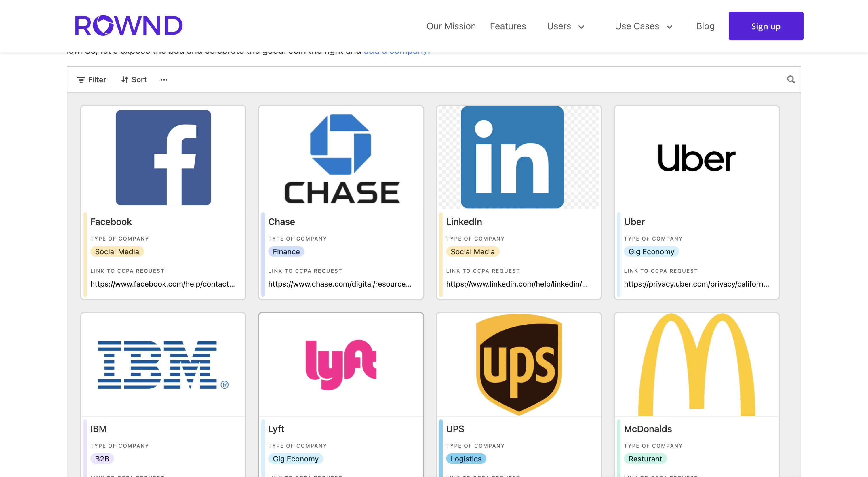The width and height of the screenshot is (868, 477).
Task: Click the Facebook logo image
Action: 163,157
